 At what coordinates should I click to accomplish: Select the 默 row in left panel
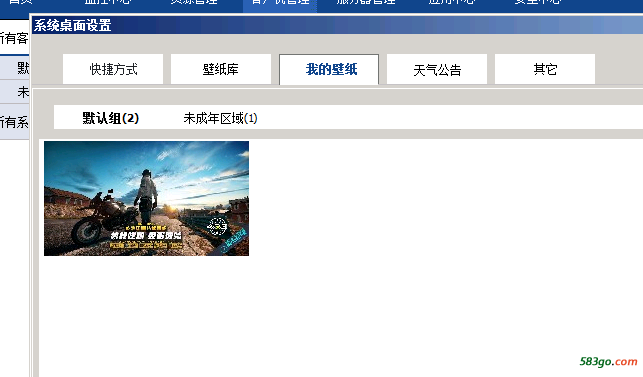14,68
